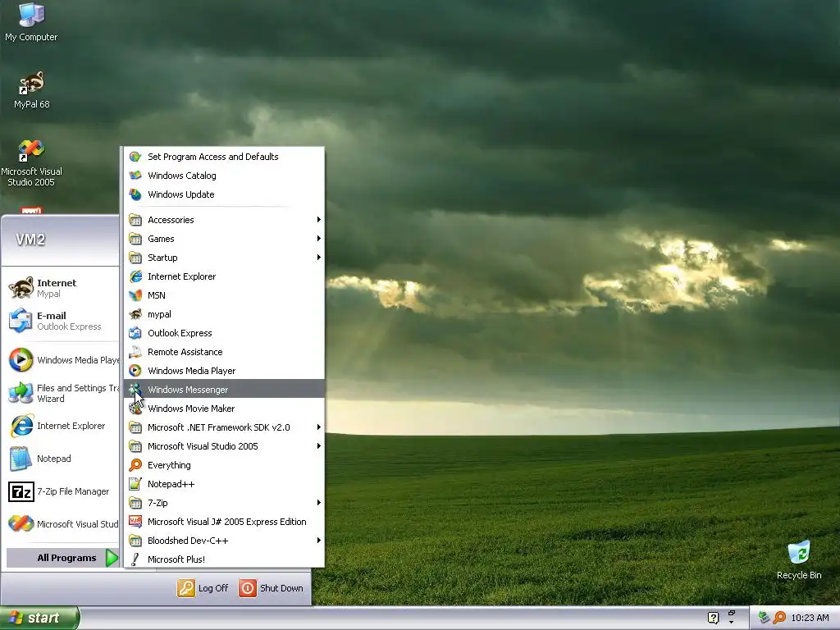Choose Windows Movie Maker text entry
The width and height of the screenshot is (840, 630).
click(191, 409)
